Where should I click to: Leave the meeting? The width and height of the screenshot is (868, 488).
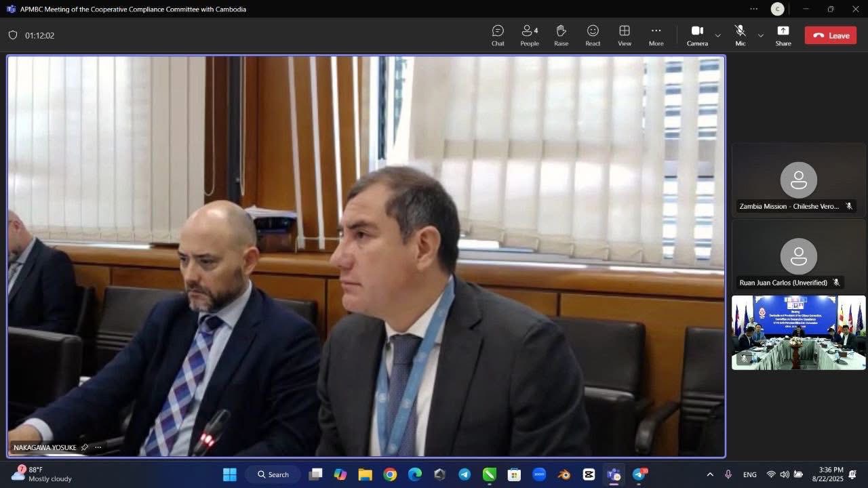[x=831, y=36]
